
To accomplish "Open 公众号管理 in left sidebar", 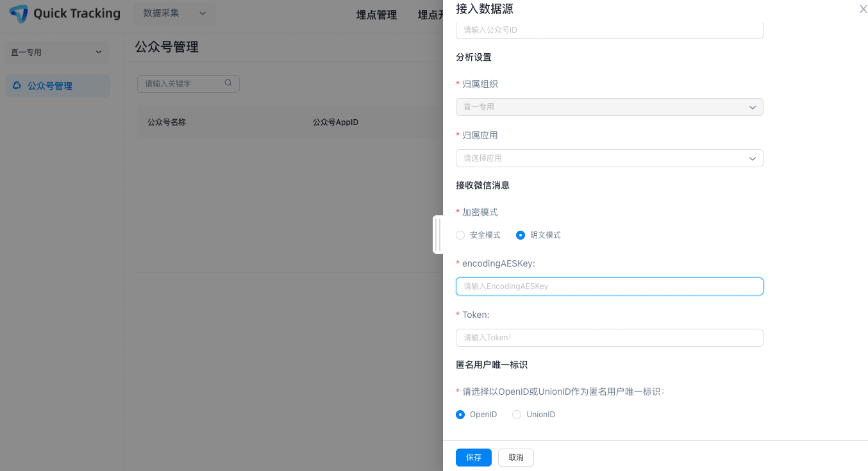I will tap(58, 86).
